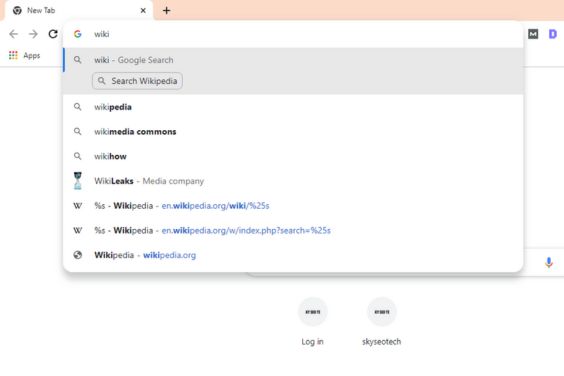Click the browser forward arrow
The width and height of the screenshot is (564, 376).
click(33, 34)
